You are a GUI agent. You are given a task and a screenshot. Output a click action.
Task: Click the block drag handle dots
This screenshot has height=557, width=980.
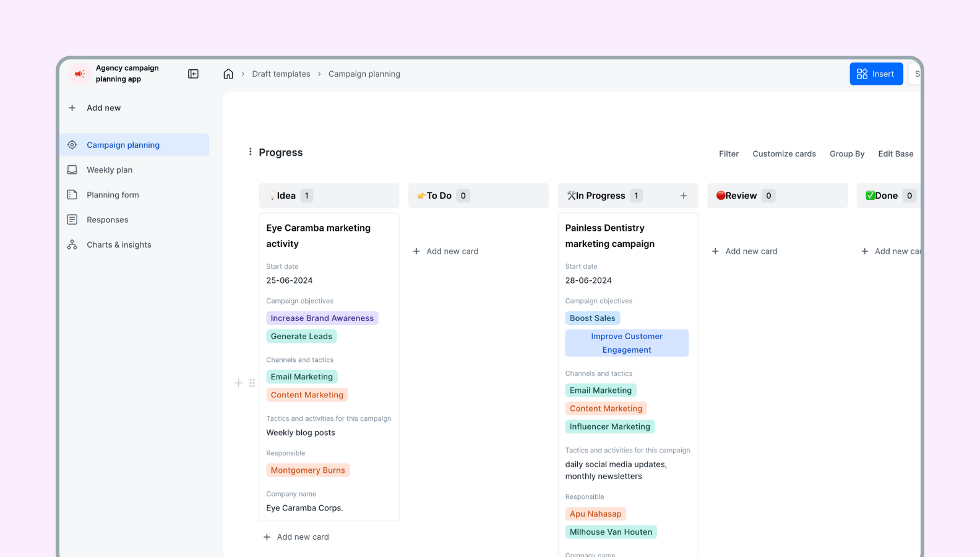(252, 383)
